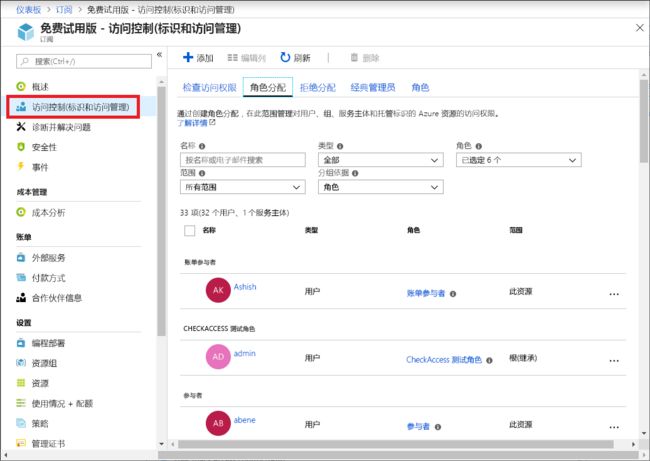650x461 pixels.
Task: Open the 角色 dropdown showing 已选定 6 个
Action: [519, 160]
